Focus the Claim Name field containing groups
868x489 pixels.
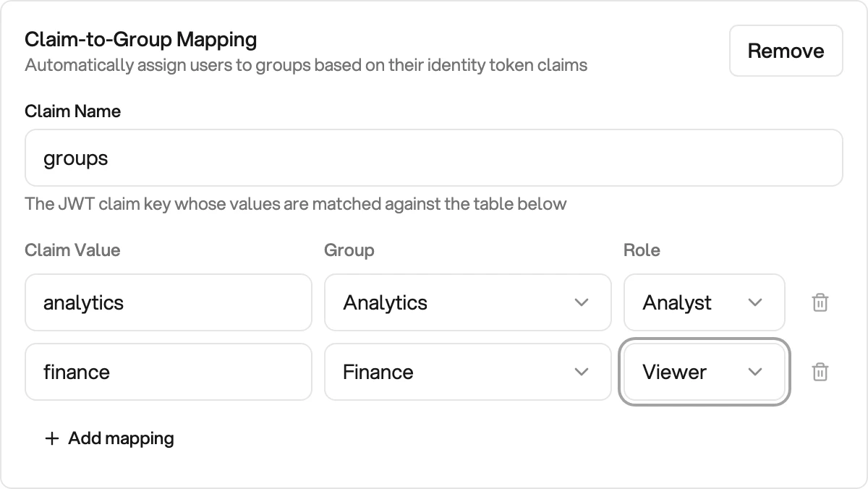tap(434, 158)
